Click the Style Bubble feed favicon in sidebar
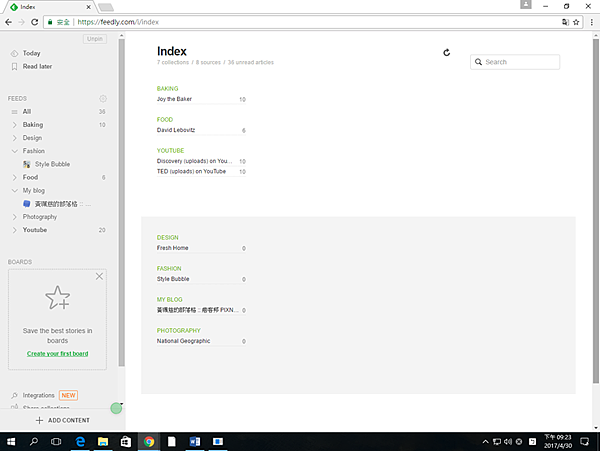The width and height of the screenshot is (600, 451). (x=26, y=164)
